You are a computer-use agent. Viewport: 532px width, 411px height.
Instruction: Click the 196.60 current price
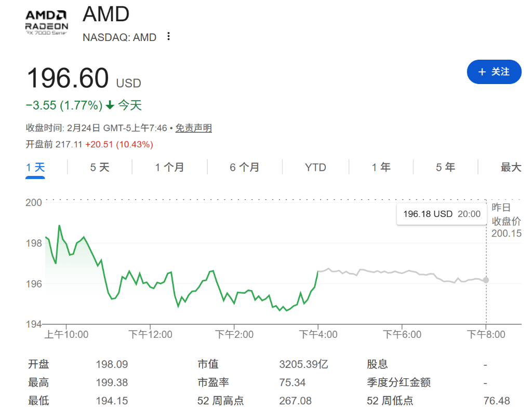coord(68,78)
